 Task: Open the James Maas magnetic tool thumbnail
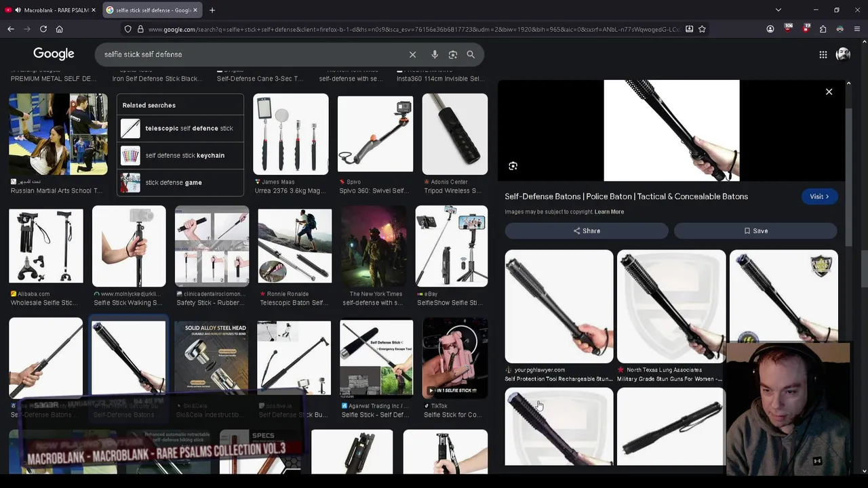pos(291,134)
